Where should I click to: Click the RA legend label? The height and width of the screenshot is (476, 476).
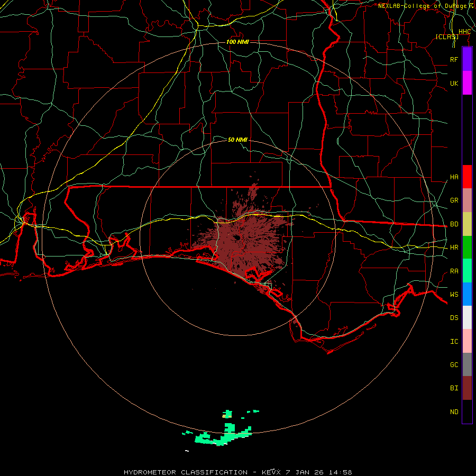point(454,271)
